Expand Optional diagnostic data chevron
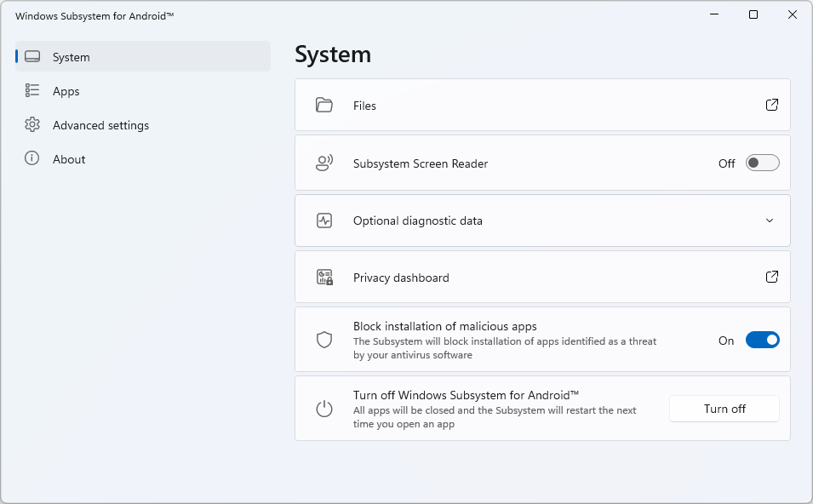This screenshot has height=504, width=813. tap(770, 220)
